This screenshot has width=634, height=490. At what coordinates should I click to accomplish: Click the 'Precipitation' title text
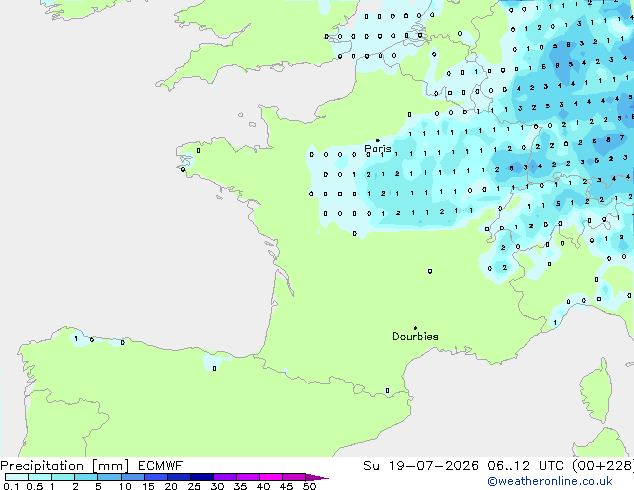[x=42, y=466]
